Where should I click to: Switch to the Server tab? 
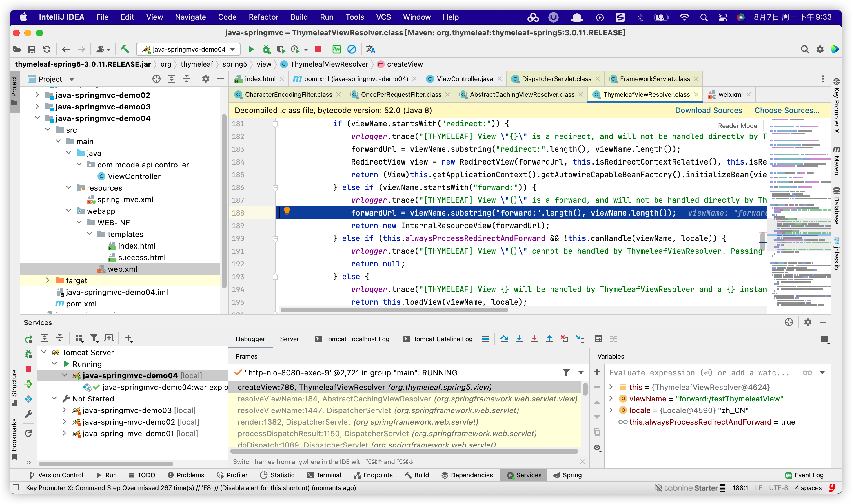[289, 339]
